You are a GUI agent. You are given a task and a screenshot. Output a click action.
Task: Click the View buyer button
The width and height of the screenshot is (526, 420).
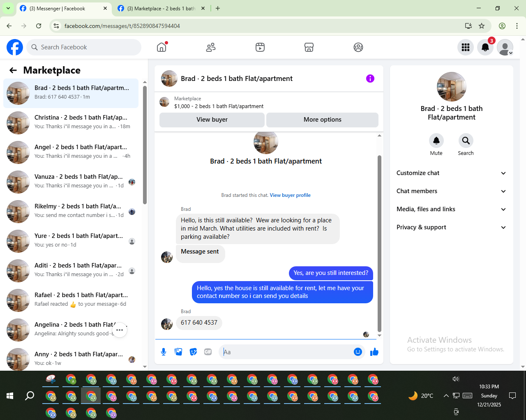point(212,120)
